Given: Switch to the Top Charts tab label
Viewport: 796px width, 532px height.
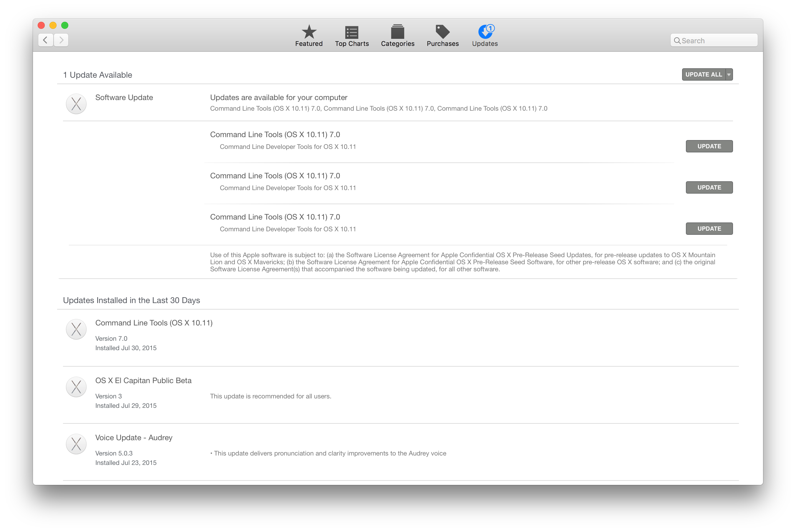Looking at the screenshot, I should (352, 44).
